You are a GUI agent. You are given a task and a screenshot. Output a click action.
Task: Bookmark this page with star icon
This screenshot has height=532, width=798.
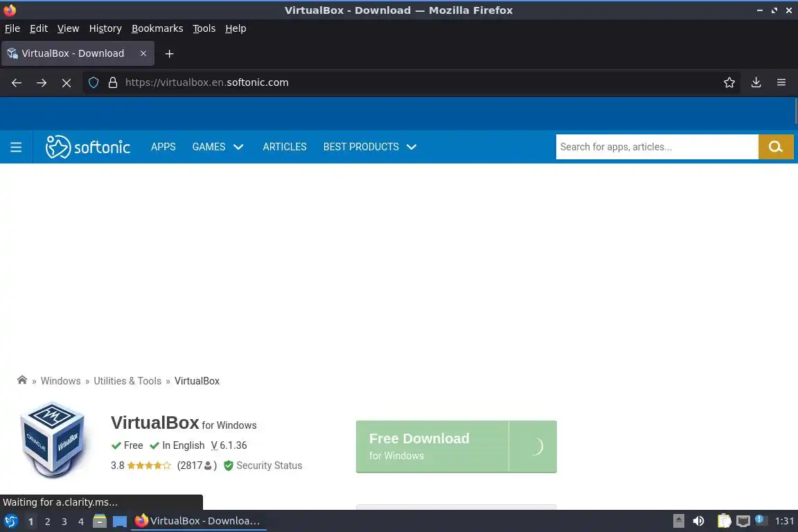point(729,82)
